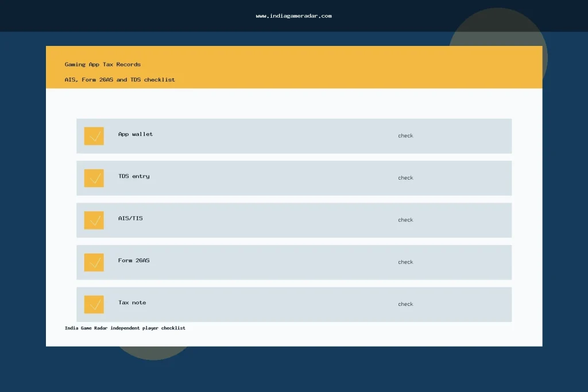
Task: Click the Gaming App Tax Records heading
Action: click(103, 64)
